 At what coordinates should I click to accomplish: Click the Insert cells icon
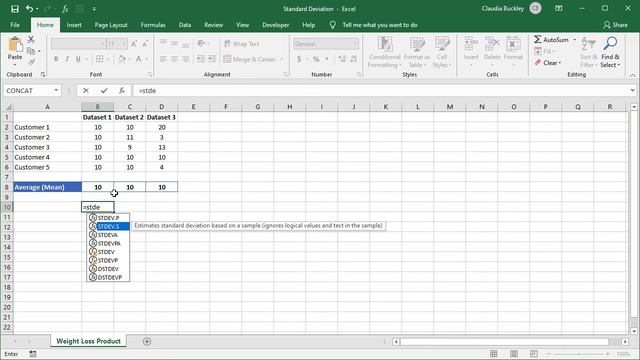(471, 44)
